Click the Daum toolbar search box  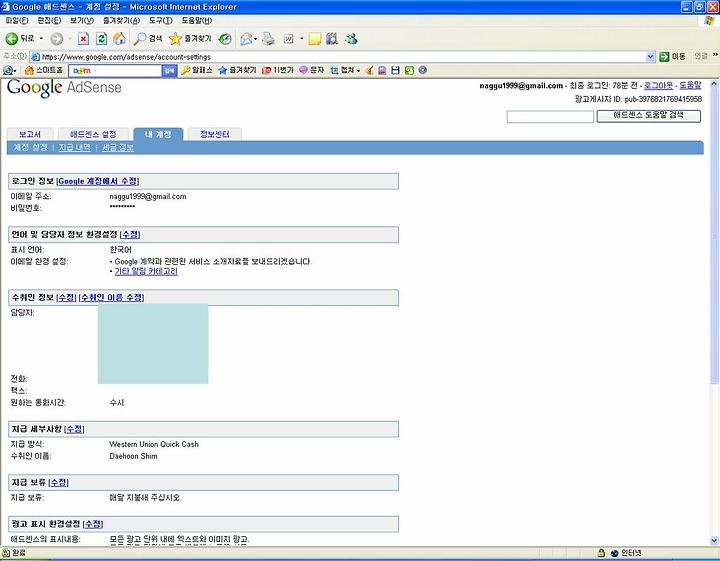click(x=115, y=71)
